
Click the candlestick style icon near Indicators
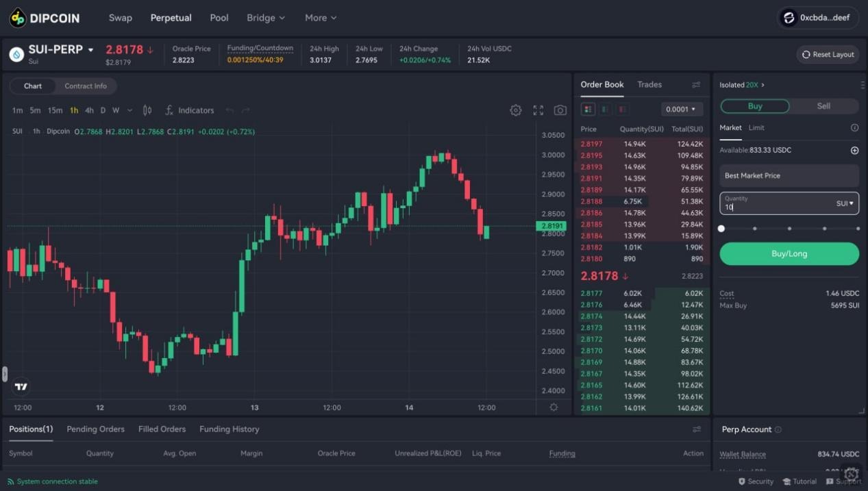pos(146,110)
